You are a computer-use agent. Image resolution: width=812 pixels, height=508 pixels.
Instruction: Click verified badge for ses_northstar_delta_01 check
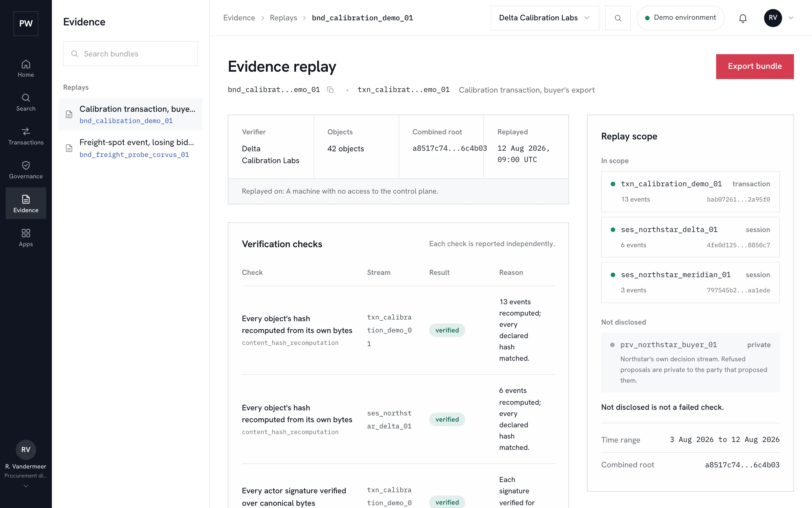(x=447, y=419)
